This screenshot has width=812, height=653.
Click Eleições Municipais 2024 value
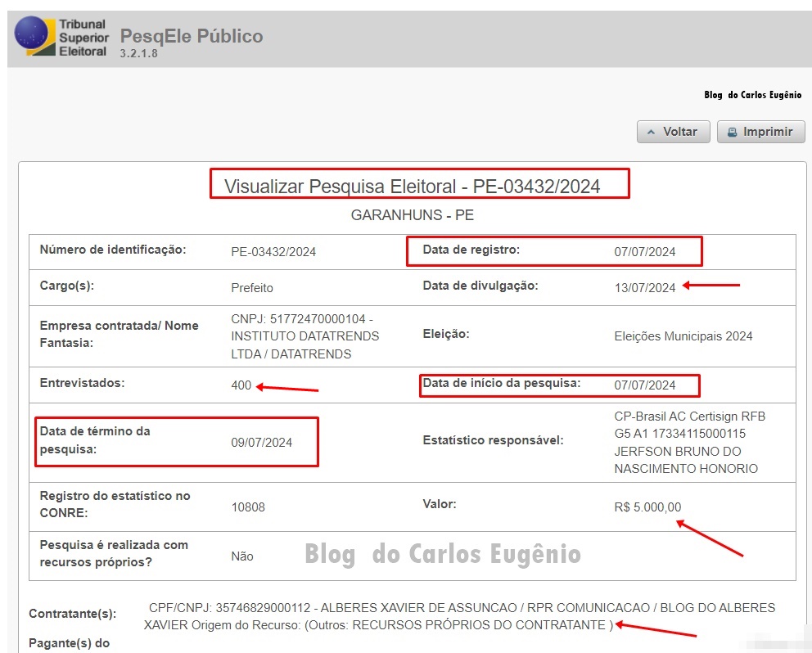[x=683, y=336]
